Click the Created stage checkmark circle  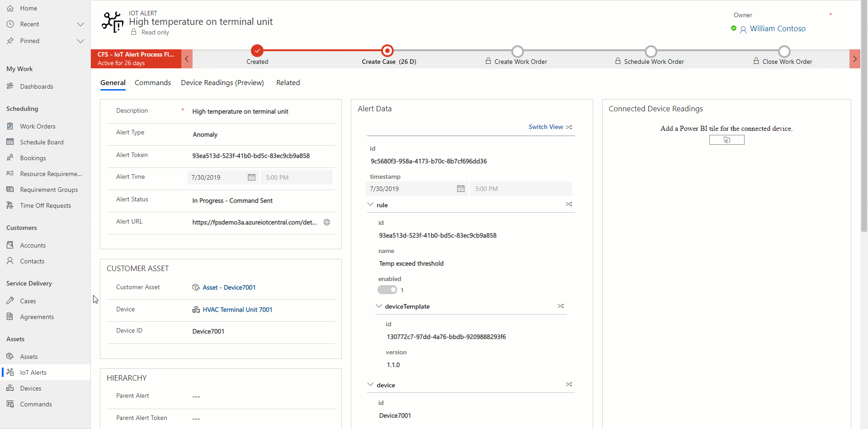[x=257, y=51]
